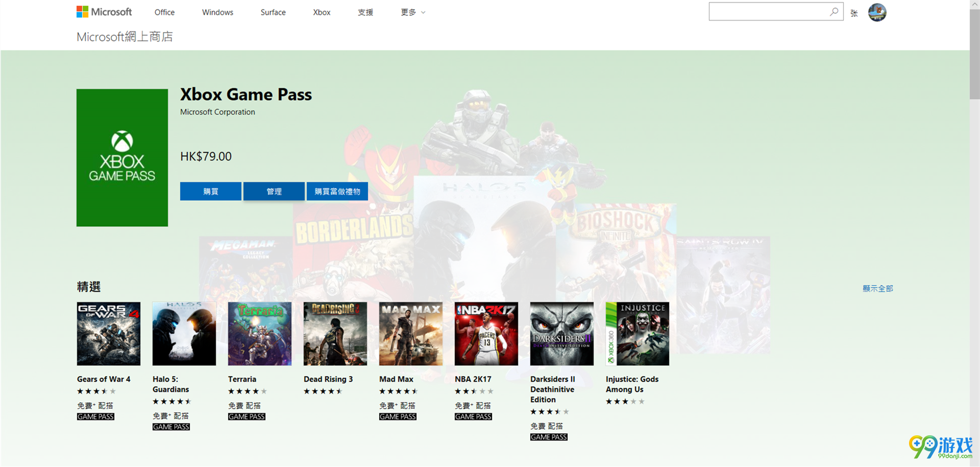
Task: Open Terraria cover thumbnail
Action: coord(260,334)
